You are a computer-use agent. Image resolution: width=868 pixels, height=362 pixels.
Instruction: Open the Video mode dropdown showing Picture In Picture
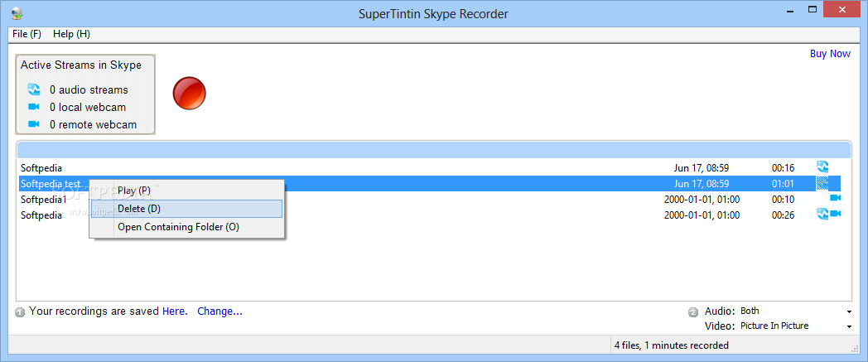coord(795,326)
